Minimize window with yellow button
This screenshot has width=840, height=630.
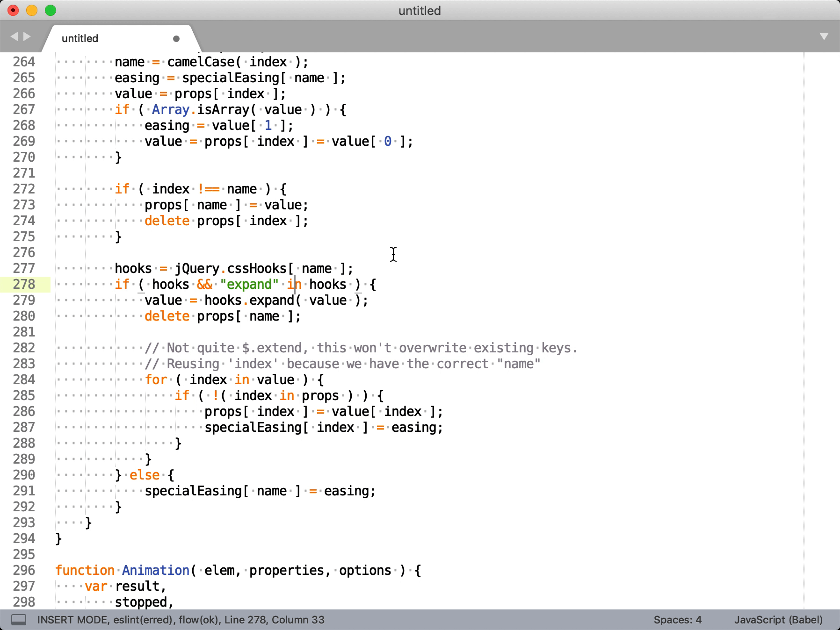pos(32,10)
